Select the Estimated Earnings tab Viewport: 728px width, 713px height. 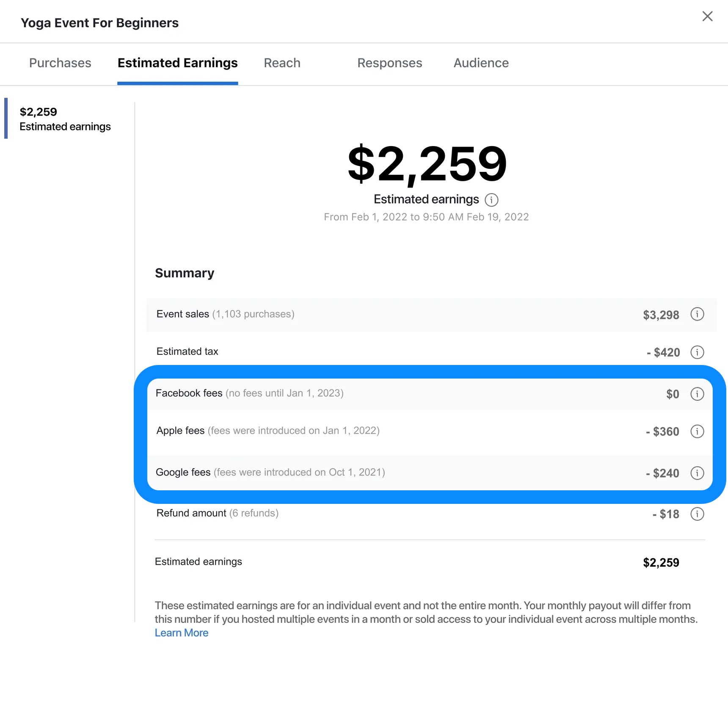[x=177, y=63]
